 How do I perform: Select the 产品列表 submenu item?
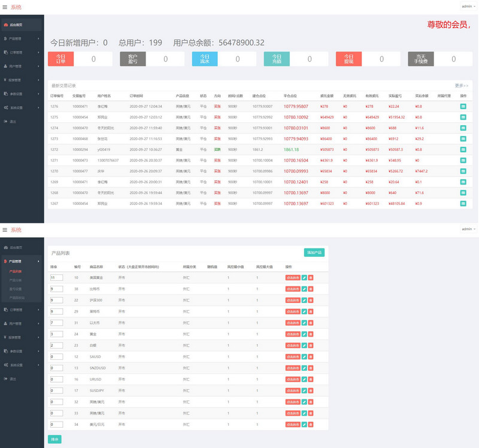[x=16, y=271]
